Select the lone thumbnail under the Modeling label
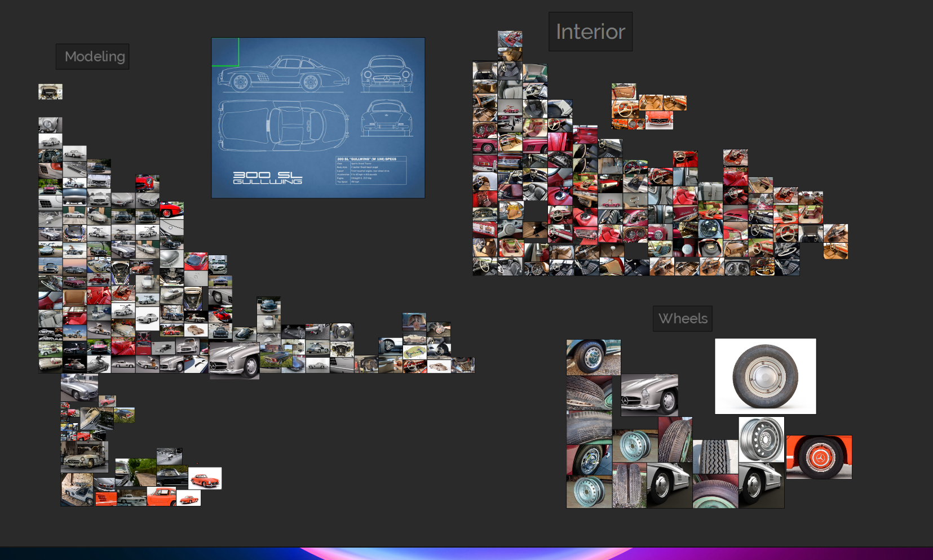This screenshot has width=933, height=560. click(x=50, y=92)
